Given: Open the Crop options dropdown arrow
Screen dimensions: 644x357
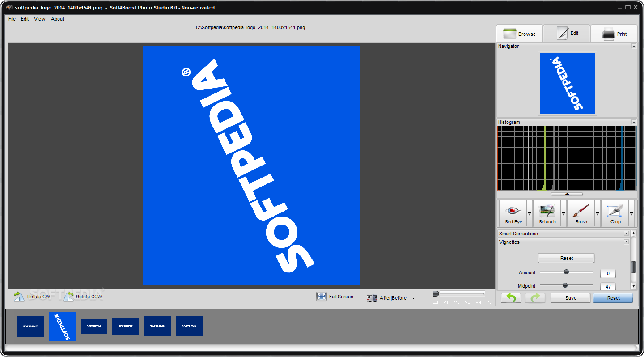Looking at the screenshot, I should 631,213.
